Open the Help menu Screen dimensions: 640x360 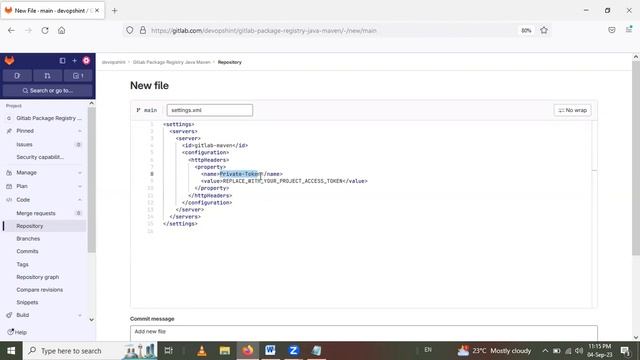click(x=17, y=332)
